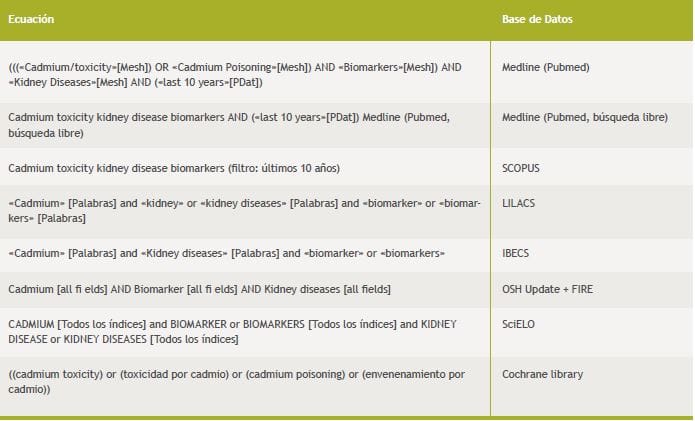The height and width of the screenshot is (421, 695).
Task: Click the LILACS Palabras equation text
Action: click(243, 210)
